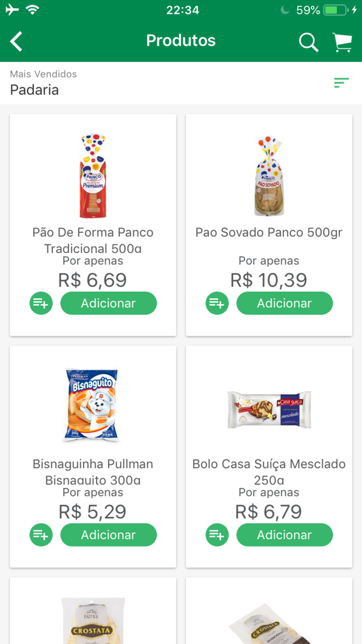Tap the back arrow in the header
Screen dimensions: 362x644
coord(17,41)
